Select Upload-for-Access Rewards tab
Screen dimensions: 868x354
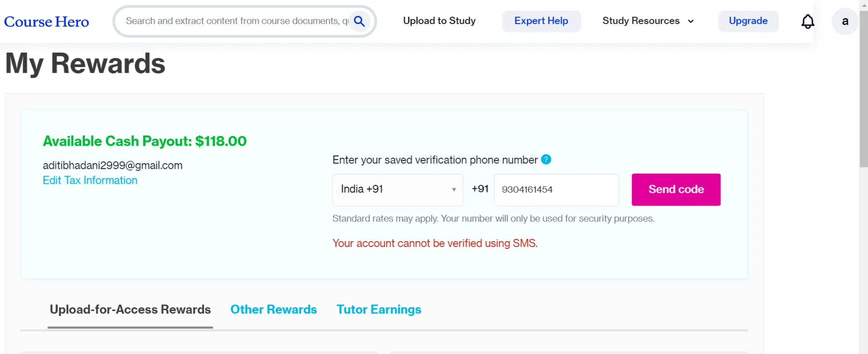click(130, 310)
